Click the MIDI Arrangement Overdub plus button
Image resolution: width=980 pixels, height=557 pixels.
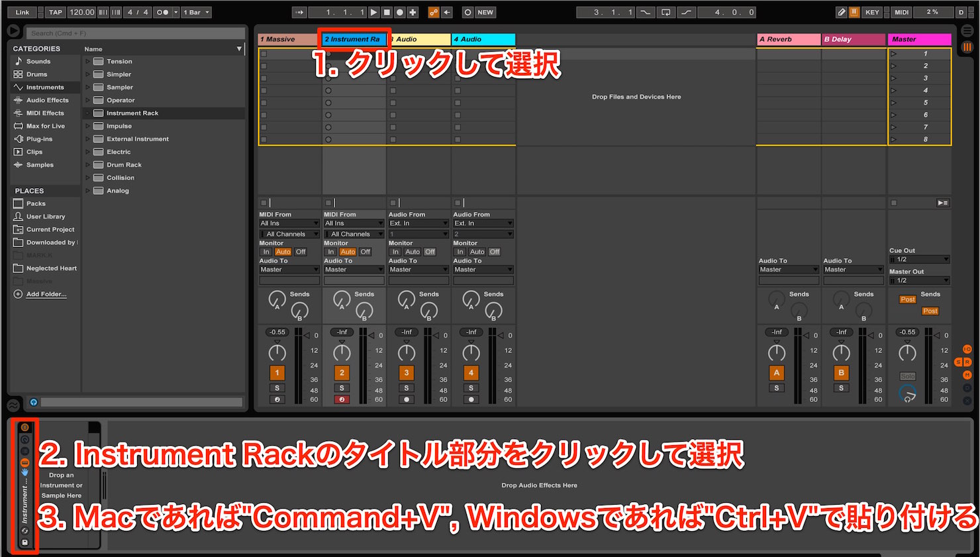413,12
